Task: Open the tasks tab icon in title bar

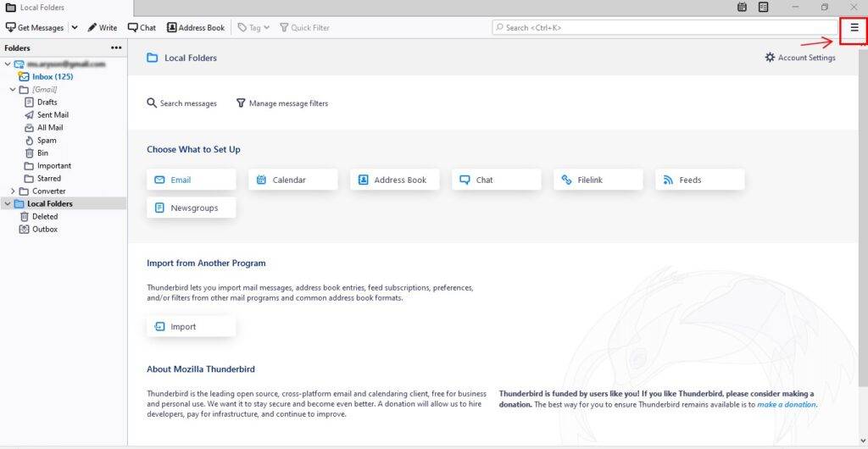Action: tap(764, 7)
